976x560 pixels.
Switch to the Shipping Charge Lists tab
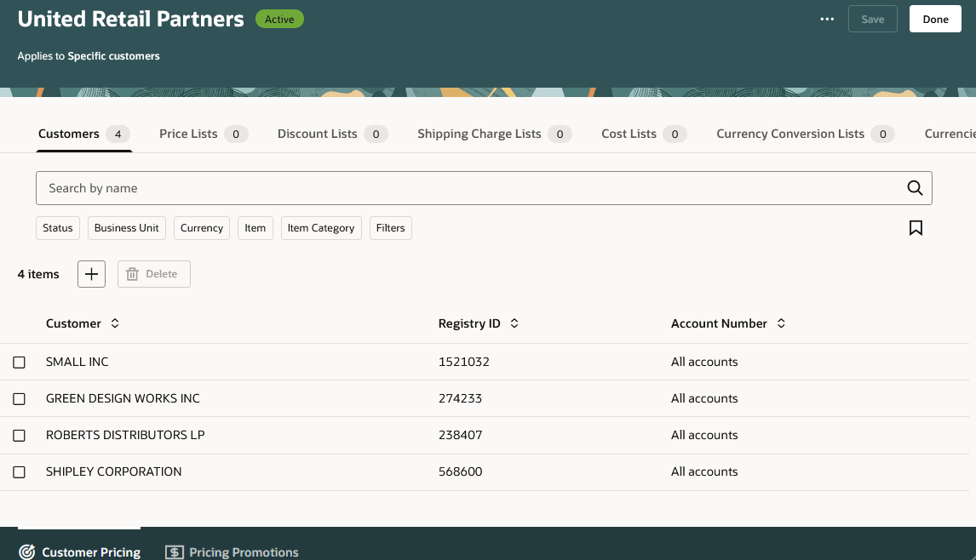(494, 134)
